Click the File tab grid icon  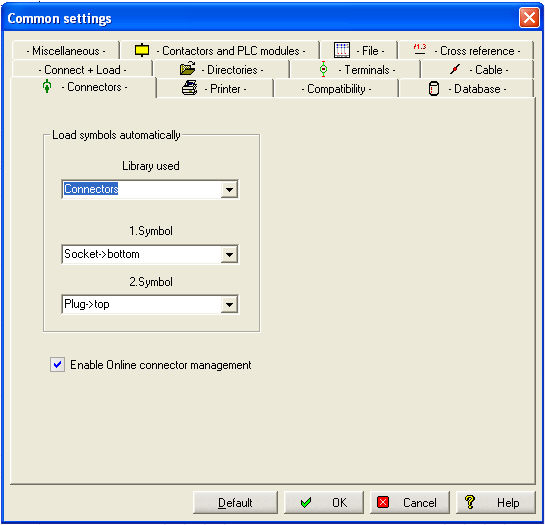(x=342, y=50)
